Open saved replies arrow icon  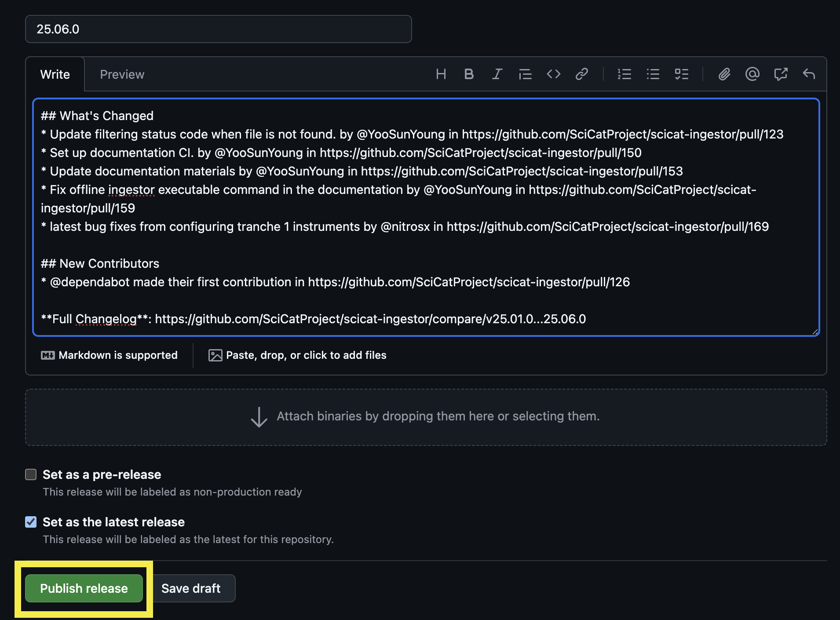809,74
